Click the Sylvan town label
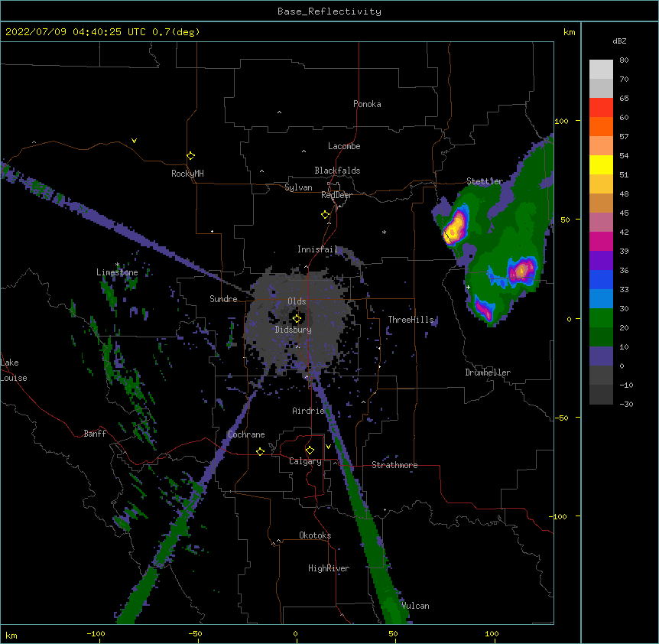659x644 pixels. [298, 187]
